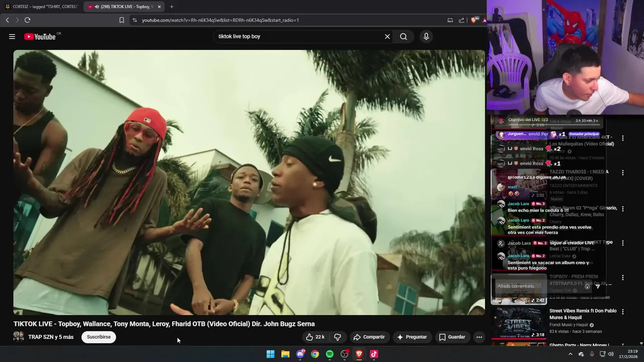Reload the current page

(27, 20)
